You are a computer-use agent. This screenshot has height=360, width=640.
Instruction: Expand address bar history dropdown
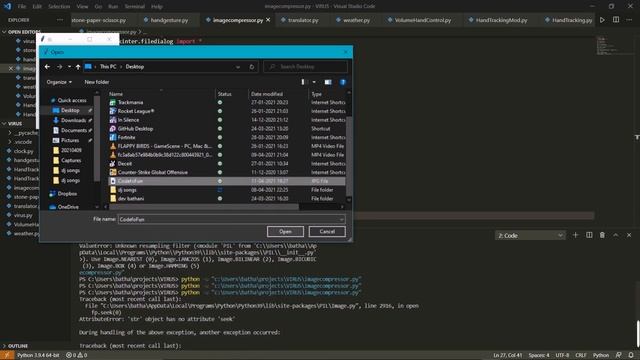coord(238,67)
